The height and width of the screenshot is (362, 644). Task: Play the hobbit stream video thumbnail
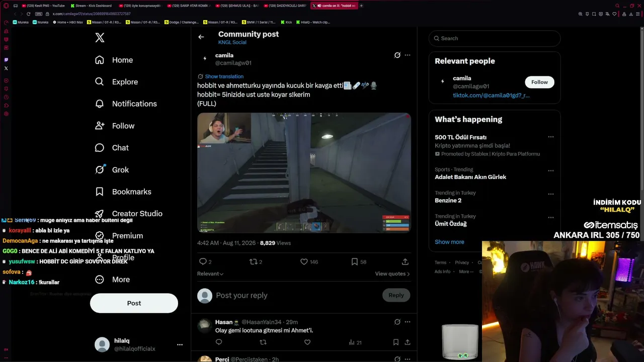click(x=304, y=172)
